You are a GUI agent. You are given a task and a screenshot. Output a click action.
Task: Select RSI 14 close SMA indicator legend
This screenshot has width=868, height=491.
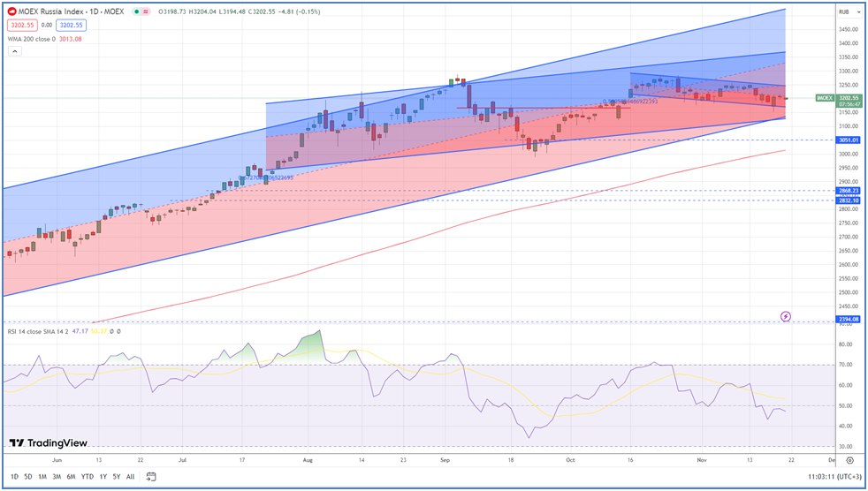38,331
